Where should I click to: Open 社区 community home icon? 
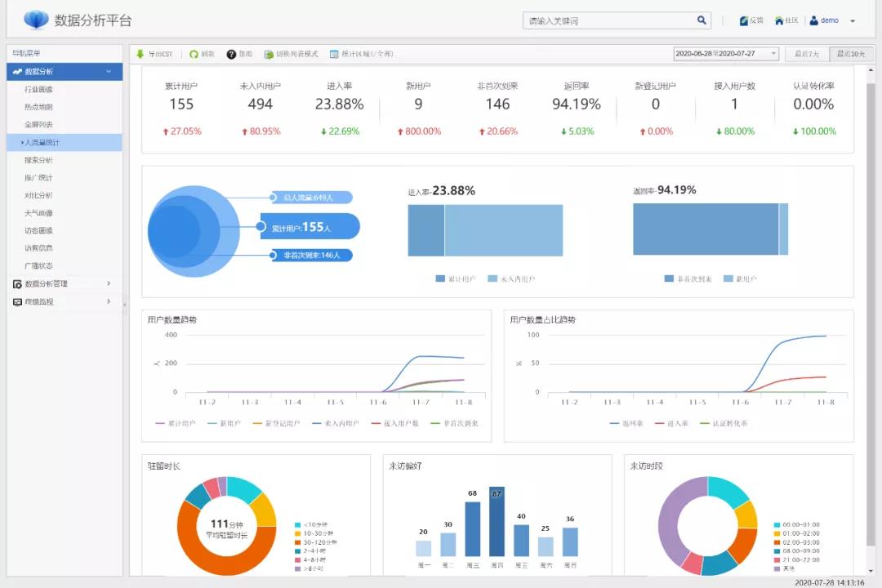pos(779,20)
